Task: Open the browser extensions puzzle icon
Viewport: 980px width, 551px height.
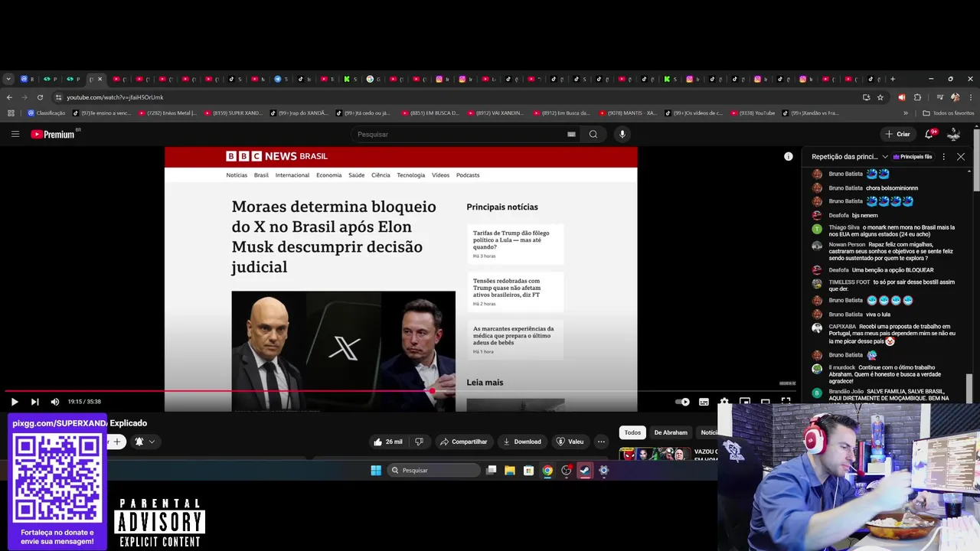Action: (917, 97)
